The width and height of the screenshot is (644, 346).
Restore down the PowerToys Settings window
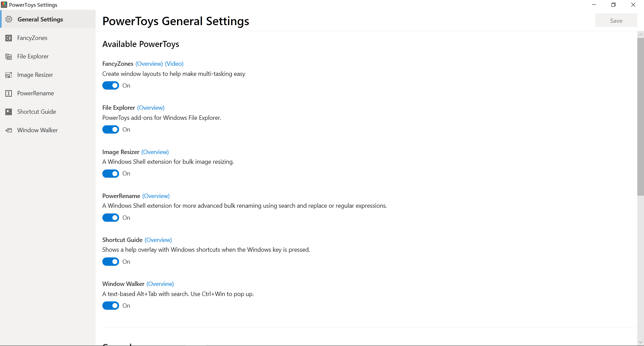[613, 5]
